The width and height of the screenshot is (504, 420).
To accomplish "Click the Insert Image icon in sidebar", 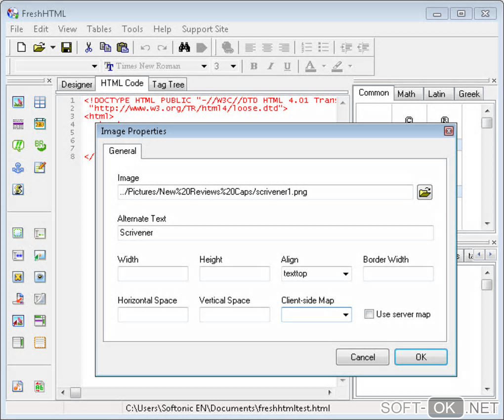I will tap(18, 102).
